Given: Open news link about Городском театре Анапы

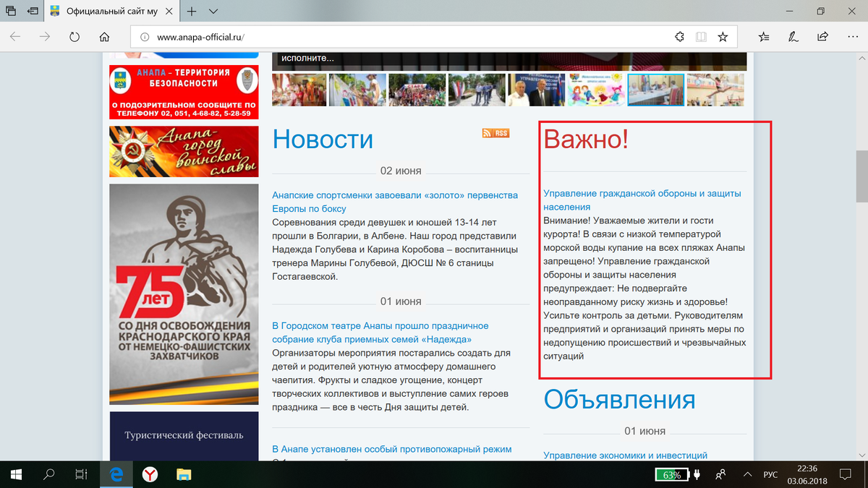Looking at the screenshot, I should pyautogui.click(x=380, y=333).
